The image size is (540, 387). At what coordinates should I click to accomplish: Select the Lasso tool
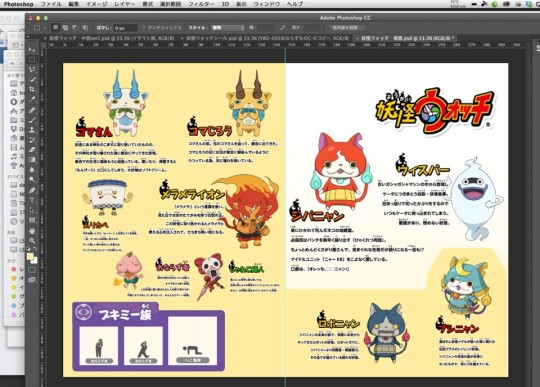tap(32, 70)
